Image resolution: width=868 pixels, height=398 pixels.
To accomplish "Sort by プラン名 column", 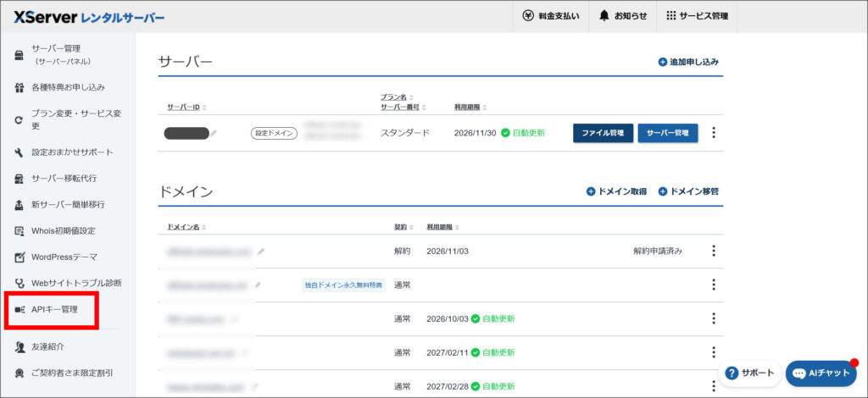I will (x=397, y=97).
